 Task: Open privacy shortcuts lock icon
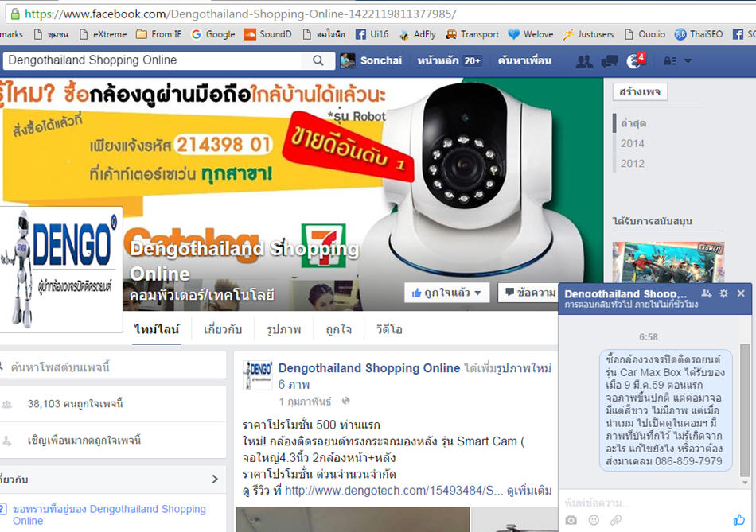670,61
